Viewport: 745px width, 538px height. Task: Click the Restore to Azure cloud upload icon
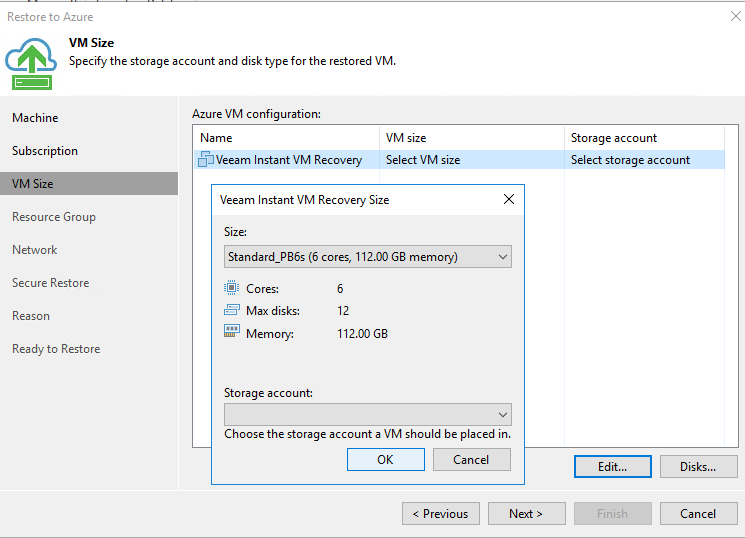[x=31, y=64]
